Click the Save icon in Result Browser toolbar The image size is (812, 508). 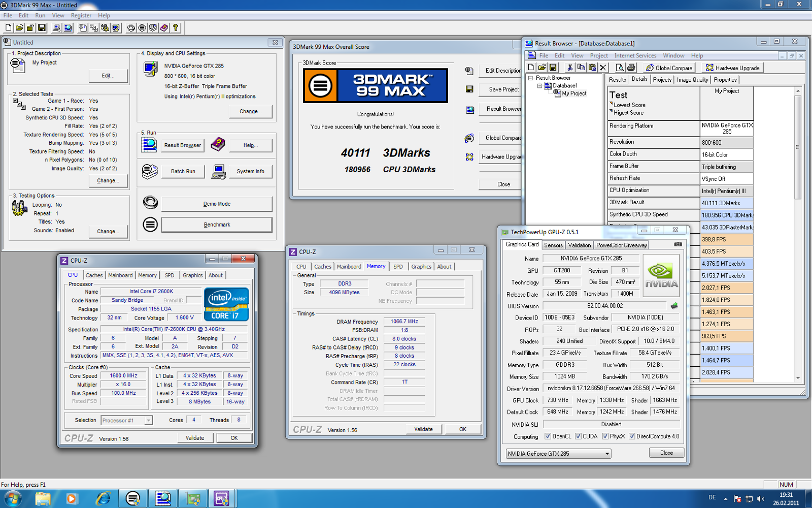(553, 68)
